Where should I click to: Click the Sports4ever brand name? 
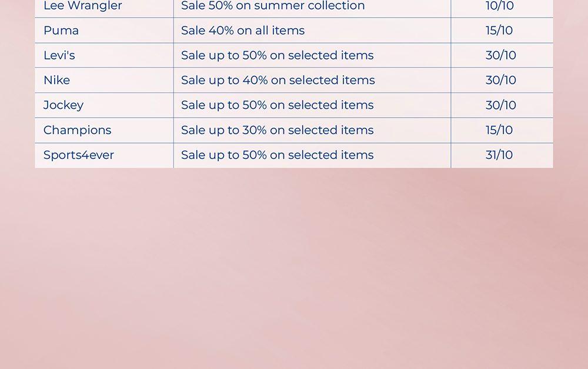coord(79,155)
